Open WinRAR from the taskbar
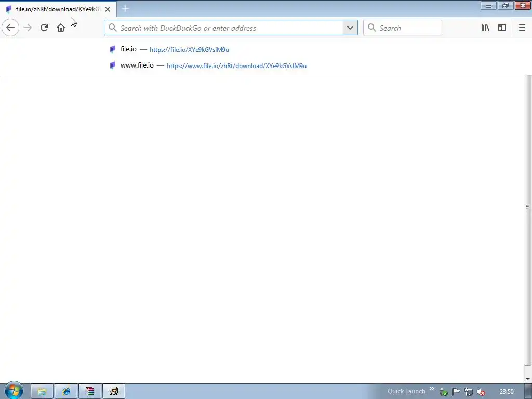 (x=90, y=392)
